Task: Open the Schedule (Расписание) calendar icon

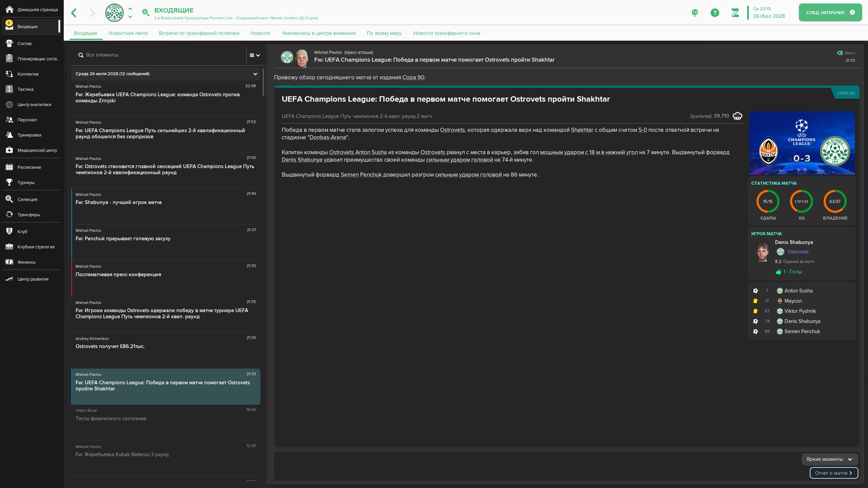Action: [x=9, y=167]
